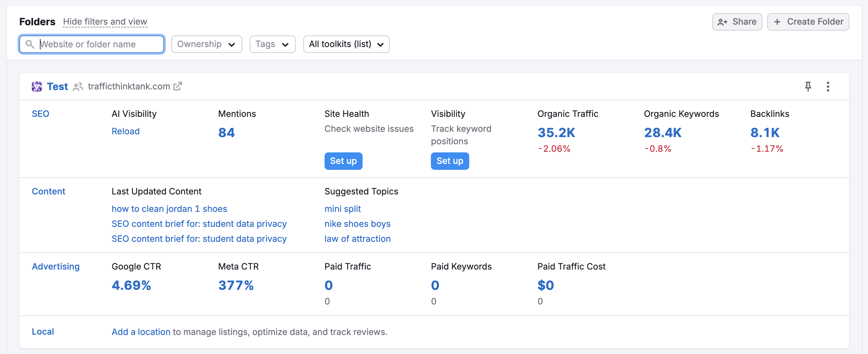868x354 pixels.
Task: Click Set up under Visibility
Action: point(450,161)
